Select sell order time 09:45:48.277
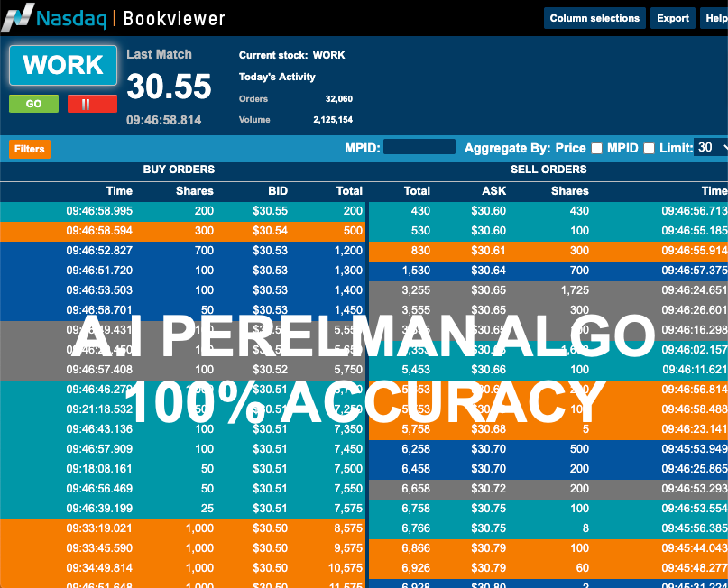The image size is (728, 588). click(695, 568)
